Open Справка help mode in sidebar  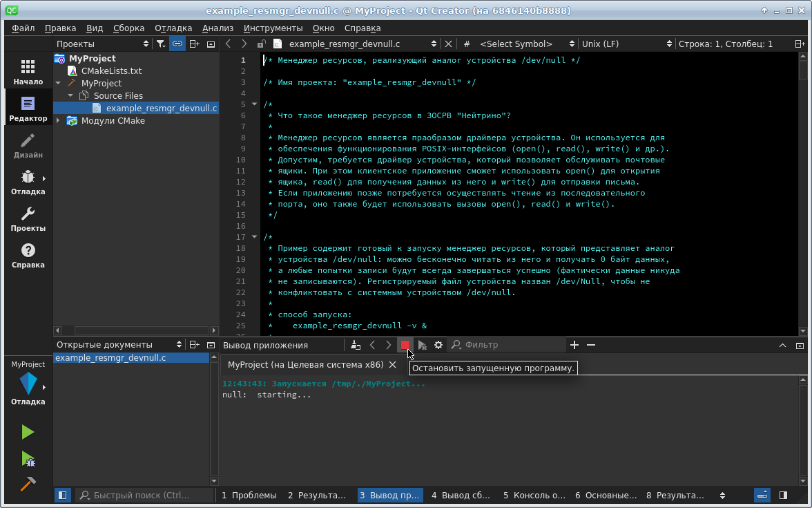[28, 256]
